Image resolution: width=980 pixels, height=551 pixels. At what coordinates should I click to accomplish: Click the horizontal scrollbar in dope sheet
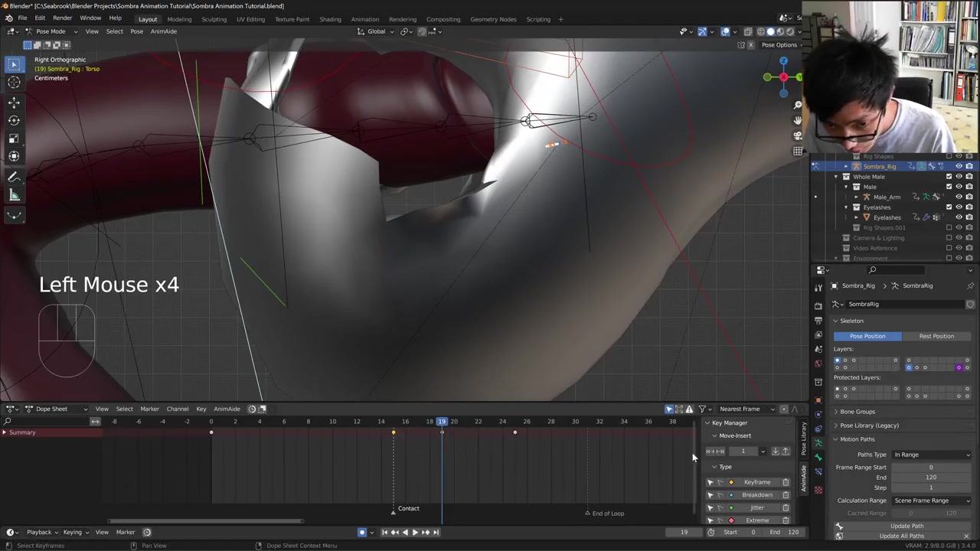point(205,521)
